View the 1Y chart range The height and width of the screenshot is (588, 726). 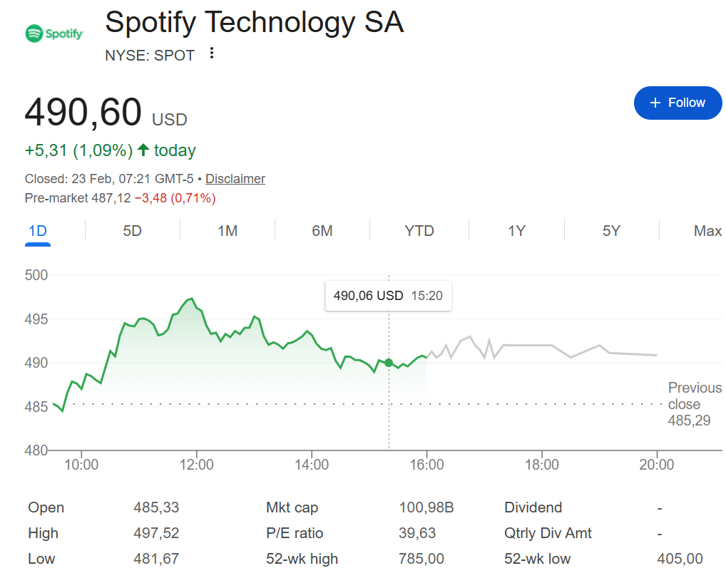click(x=516, y=231)
